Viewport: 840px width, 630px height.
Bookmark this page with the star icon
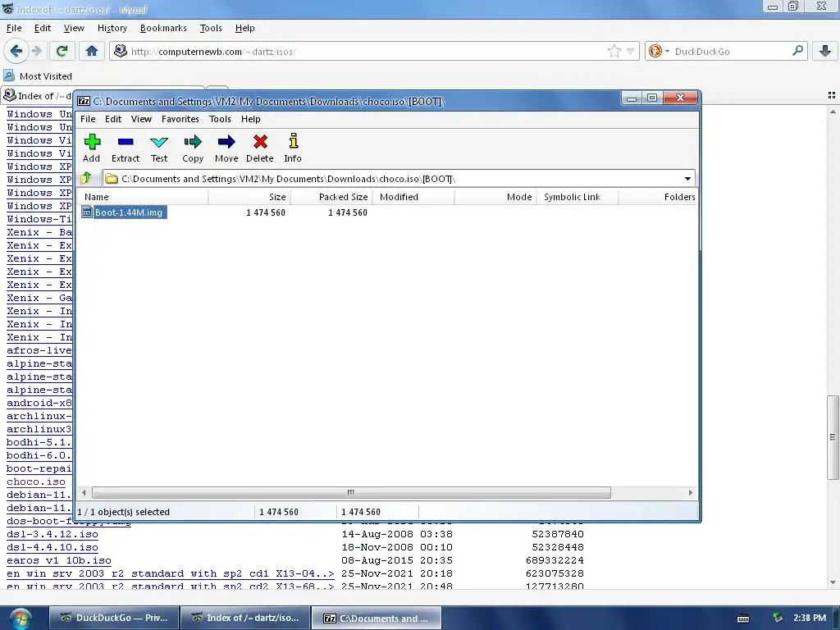[614, 52]
